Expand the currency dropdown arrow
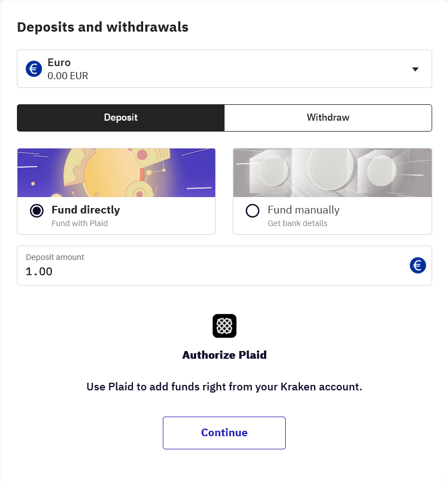This screenshot has width=448, height=481. tap(415, 69)
